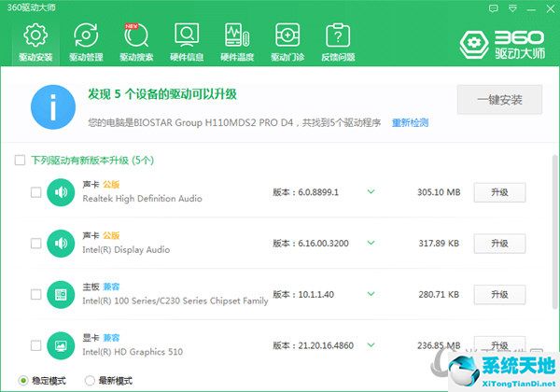This screenshot has width=560, height=392.
Task: Click the 317.89 KB size text
Action: coord(439,243)
